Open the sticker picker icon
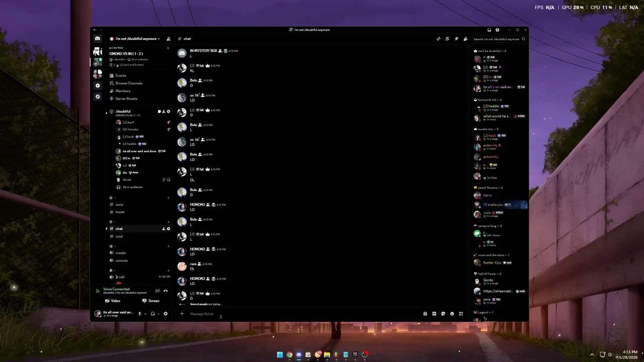The image size is (644, 362). 443,314
